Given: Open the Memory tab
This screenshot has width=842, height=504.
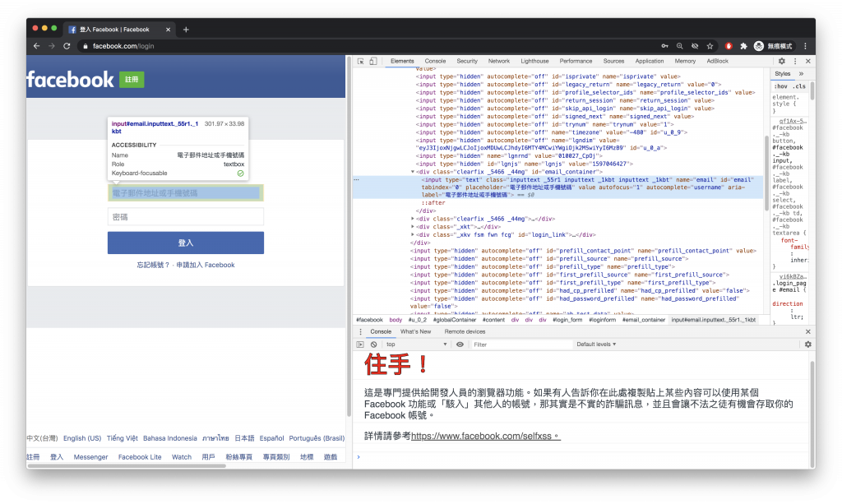Looking at the screenshot, I should click(x=685, y=61).
